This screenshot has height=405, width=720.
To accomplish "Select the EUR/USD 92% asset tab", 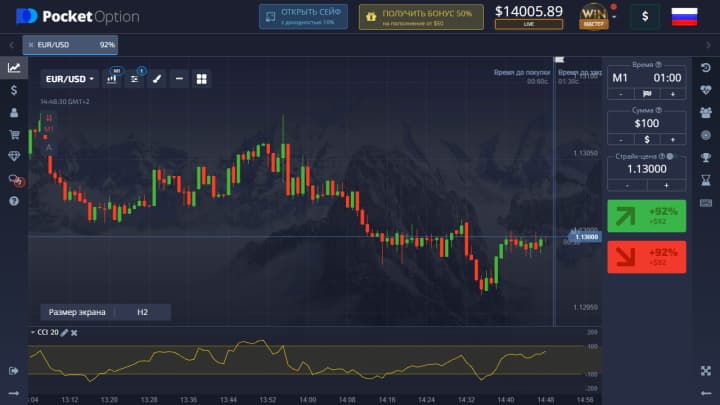I will pos(70,45).
